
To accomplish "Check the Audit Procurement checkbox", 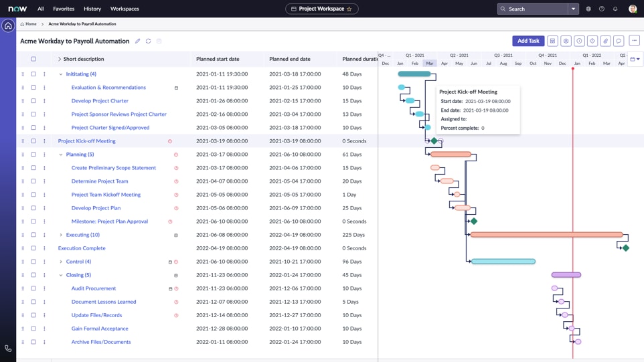I will pyautogui.click(x=33, y=288).
